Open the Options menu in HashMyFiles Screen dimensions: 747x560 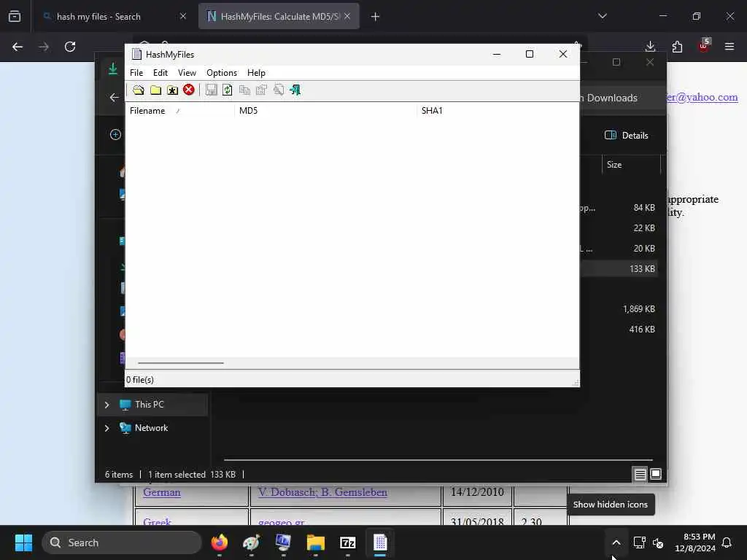[x=222, y=73]
